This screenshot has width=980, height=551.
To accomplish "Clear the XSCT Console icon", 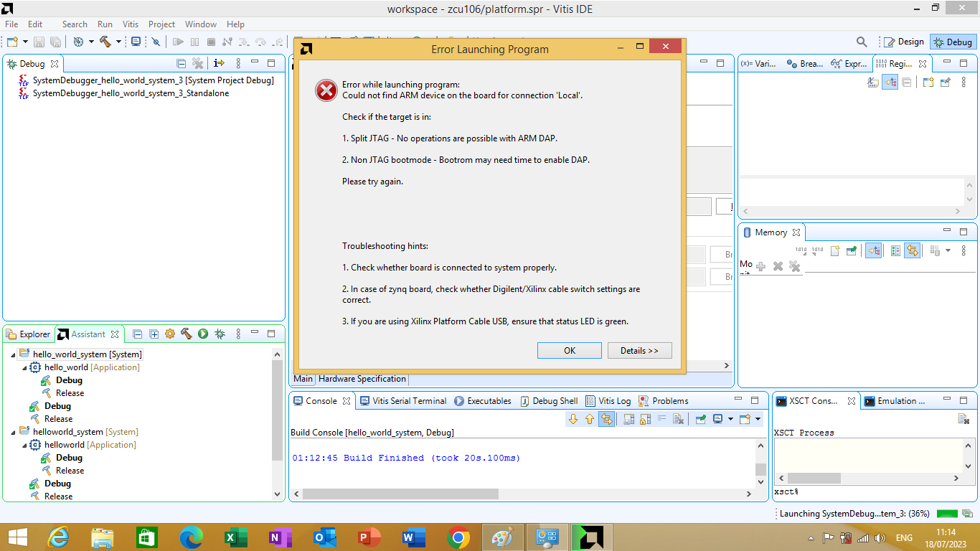I will click(963, 419).
